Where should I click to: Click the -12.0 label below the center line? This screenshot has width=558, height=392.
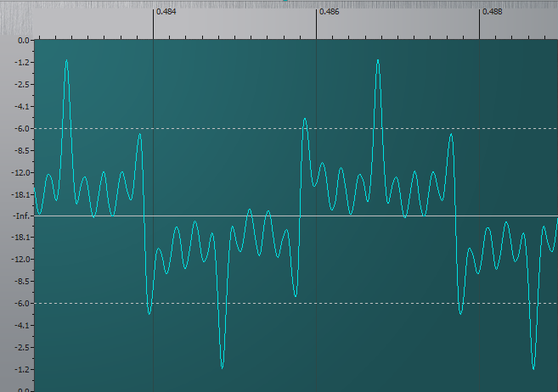21,259
